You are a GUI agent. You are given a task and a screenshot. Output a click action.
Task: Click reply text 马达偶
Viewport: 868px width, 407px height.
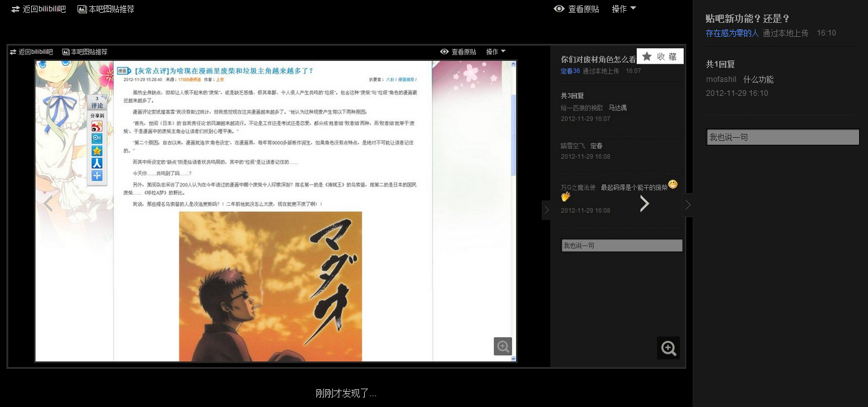[x=618, y=108]
